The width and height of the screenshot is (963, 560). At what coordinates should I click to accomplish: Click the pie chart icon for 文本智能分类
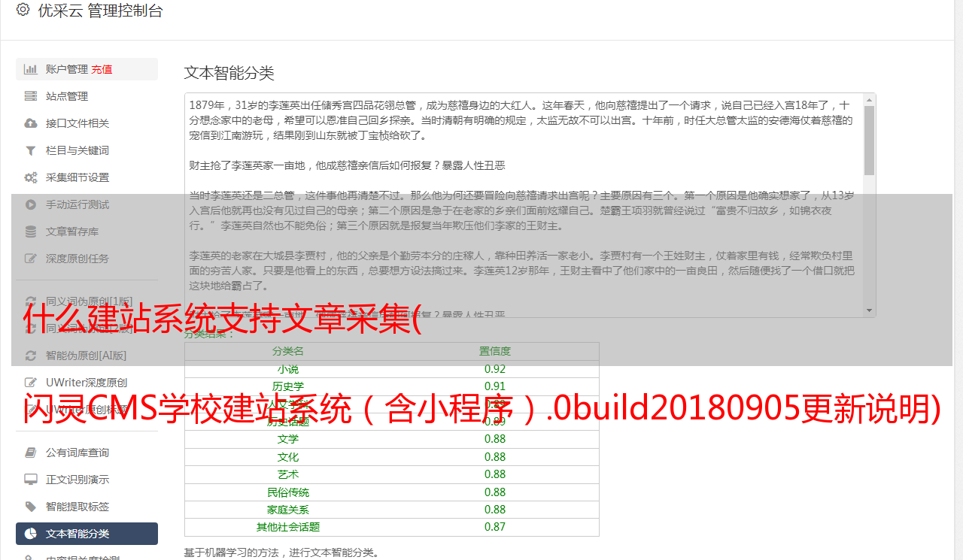tap(31, 534)
